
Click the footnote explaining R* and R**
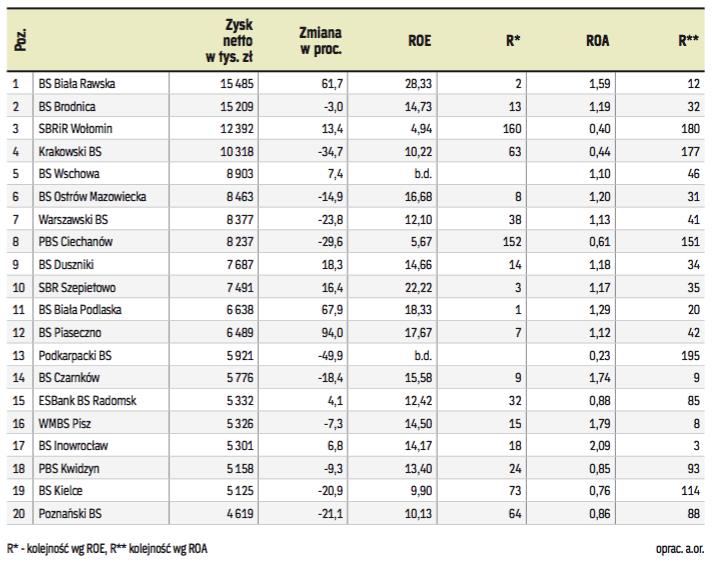[108, 548]
